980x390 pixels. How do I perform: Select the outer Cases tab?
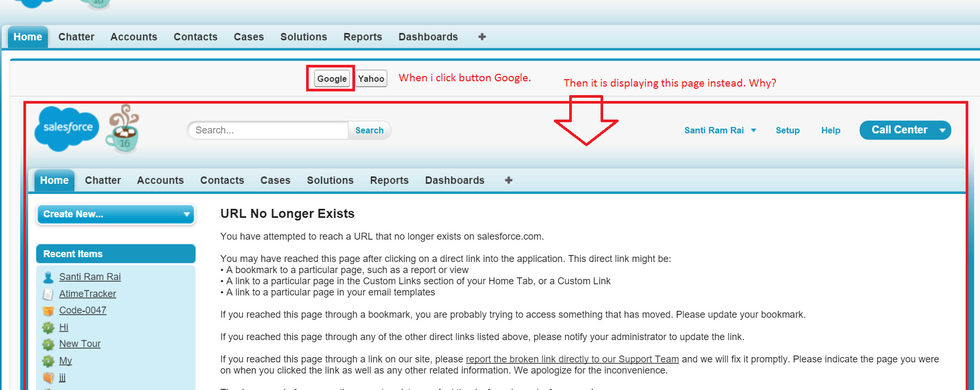(249, 37)
